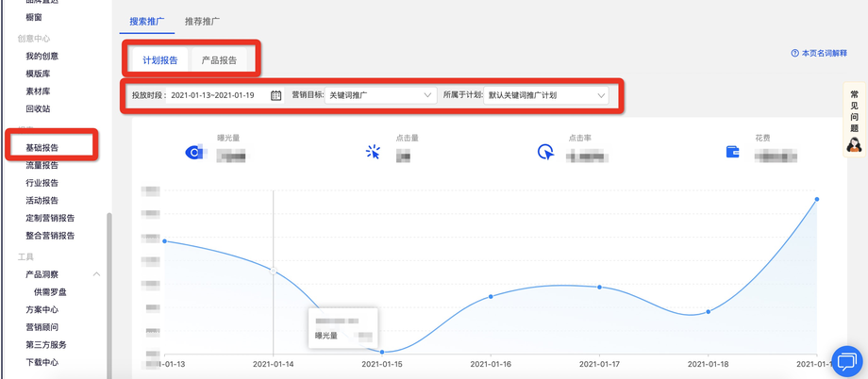Click the question mark help icon
868x379 pixels.
[x=794, y=54]
